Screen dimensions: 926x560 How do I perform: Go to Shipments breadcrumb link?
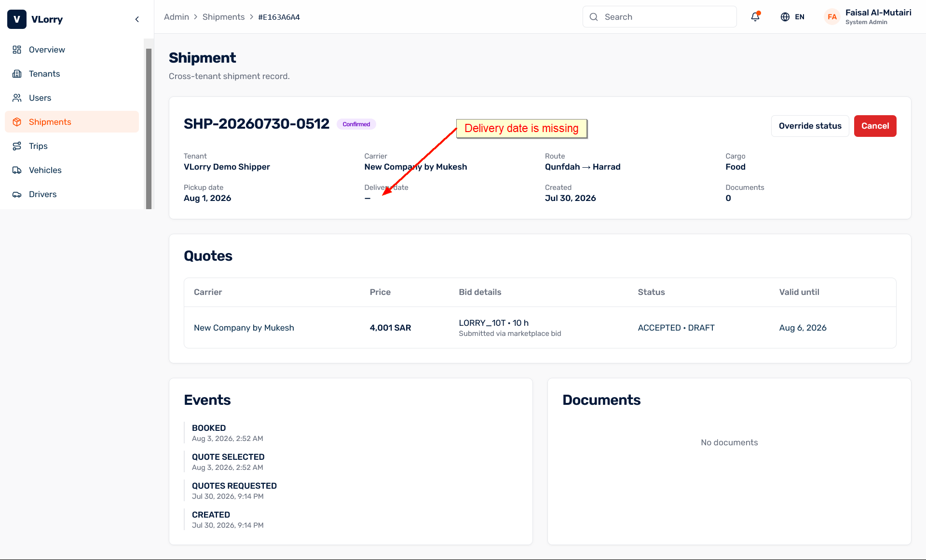[223, 17]
